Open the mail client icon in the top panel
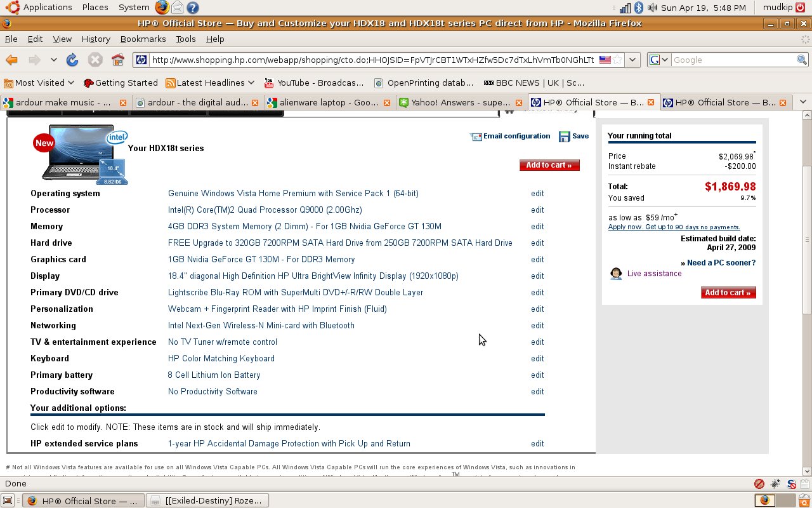This screenshot has height=508, width=812. coord(178,8)
